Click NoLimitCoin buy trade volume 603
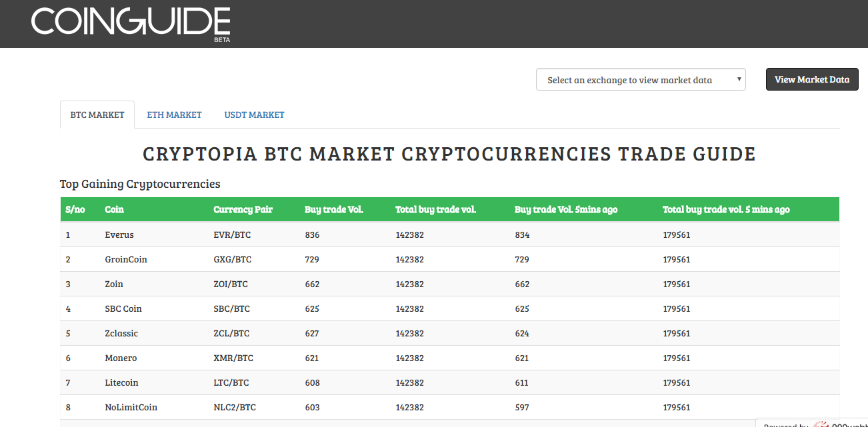Screen dimensions: 868x427 point(312,407)
